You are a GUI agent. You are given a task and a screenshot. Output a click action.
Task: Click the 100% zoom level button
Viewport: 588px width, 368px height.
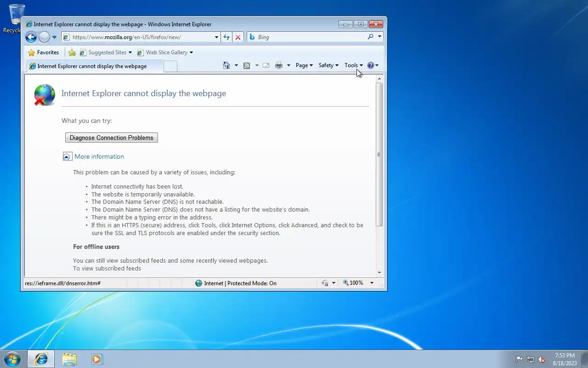point(353,283)
